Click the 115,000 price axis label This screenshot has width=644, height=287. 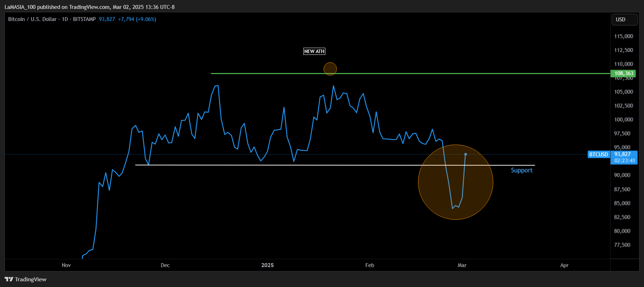click(x=623, y=36)
